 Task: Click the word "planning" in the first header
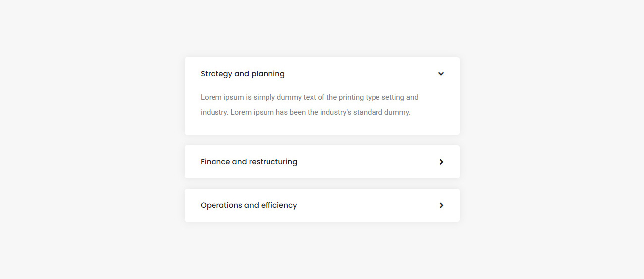(268, 74)
